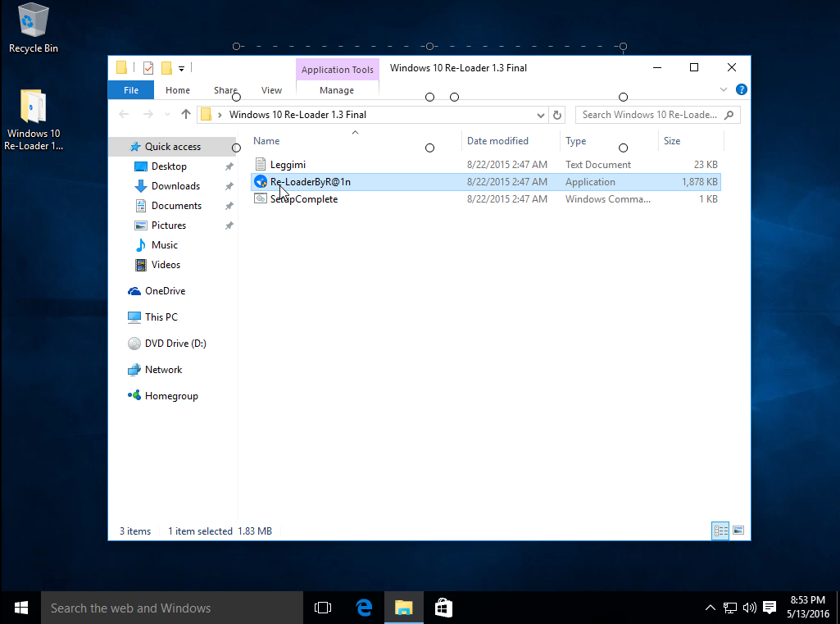Open the Help question mark icon

click(x=742, y=89)
